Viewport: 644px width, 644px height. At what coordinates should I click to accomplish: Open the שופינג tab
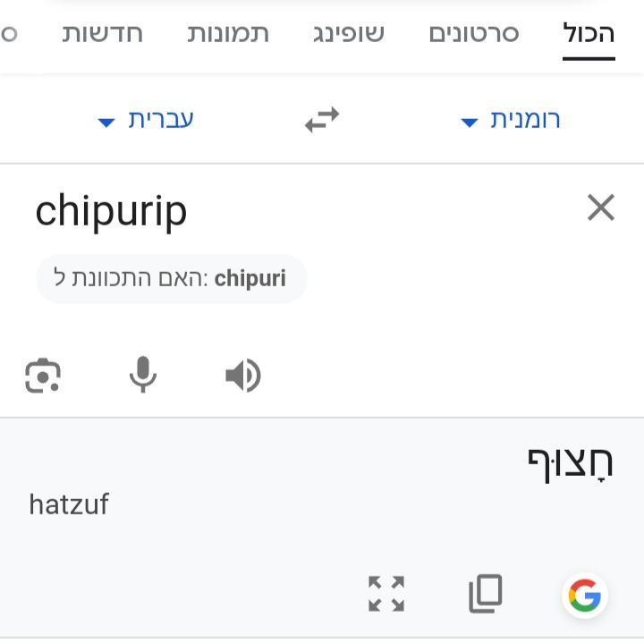coord(349,34)
